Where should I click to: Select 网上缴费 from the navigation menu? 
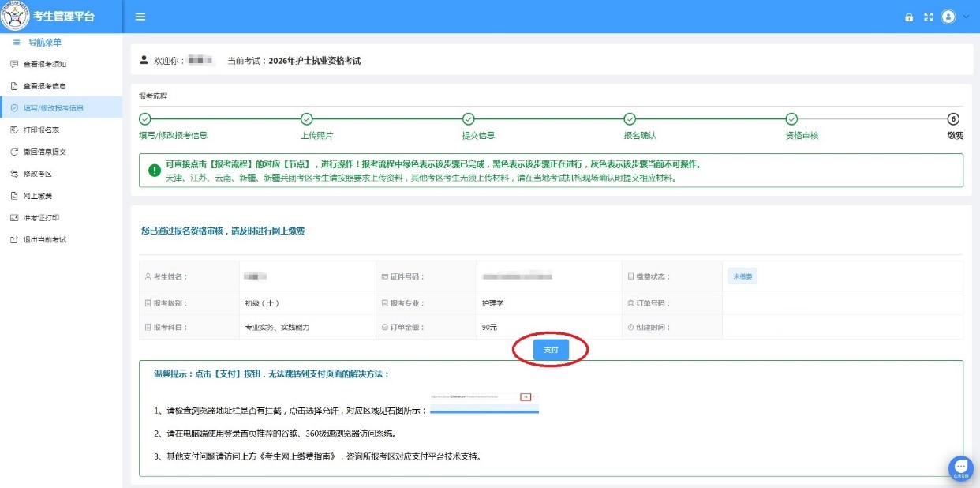pos(38,196)
